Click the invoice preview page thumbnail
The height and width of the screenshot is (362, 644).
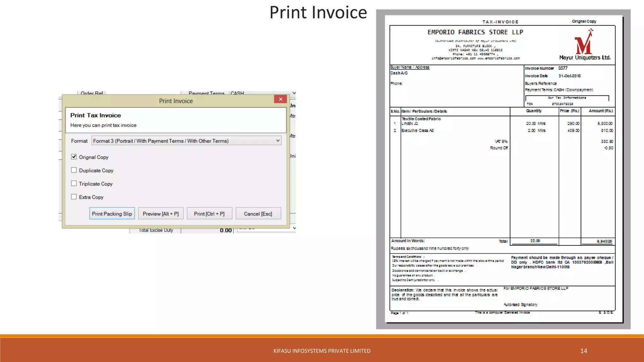tap(503, 169)
